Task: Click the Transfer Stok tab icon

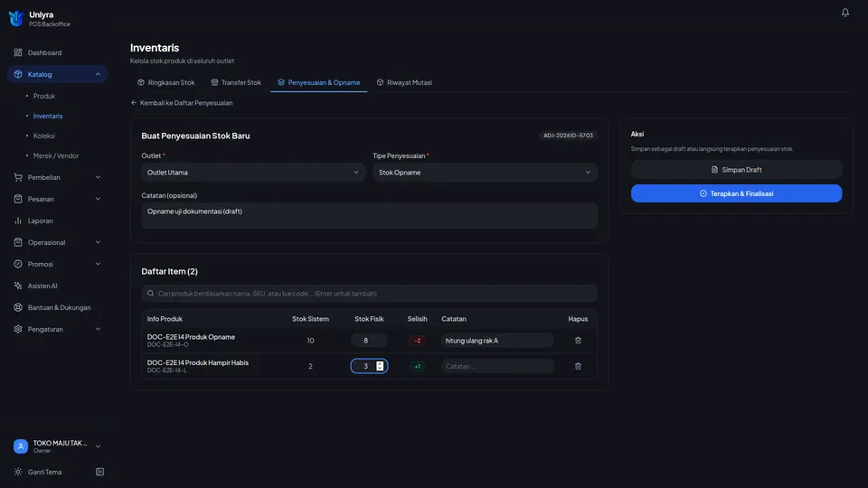Action: pyautogui.click(x=215, y=82)
